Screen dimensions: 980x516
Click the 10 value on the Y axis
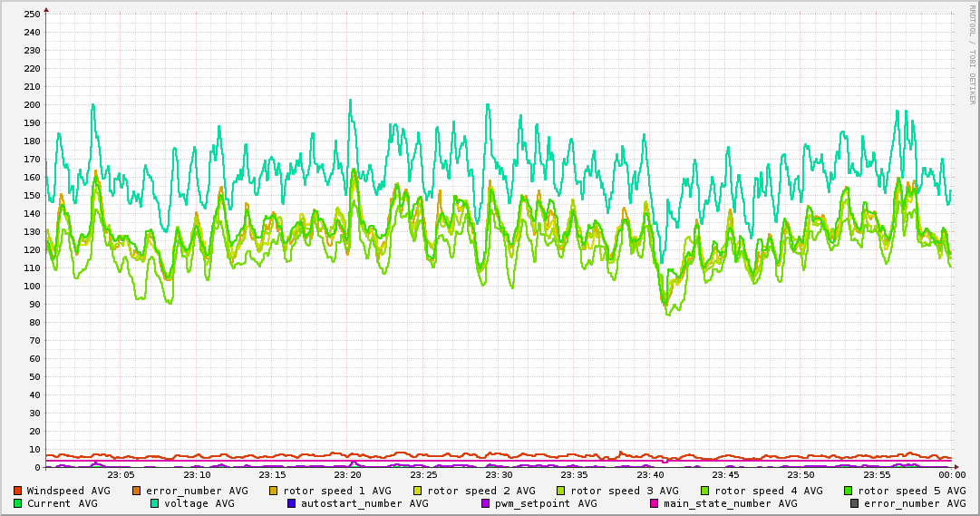pos(34,450)
